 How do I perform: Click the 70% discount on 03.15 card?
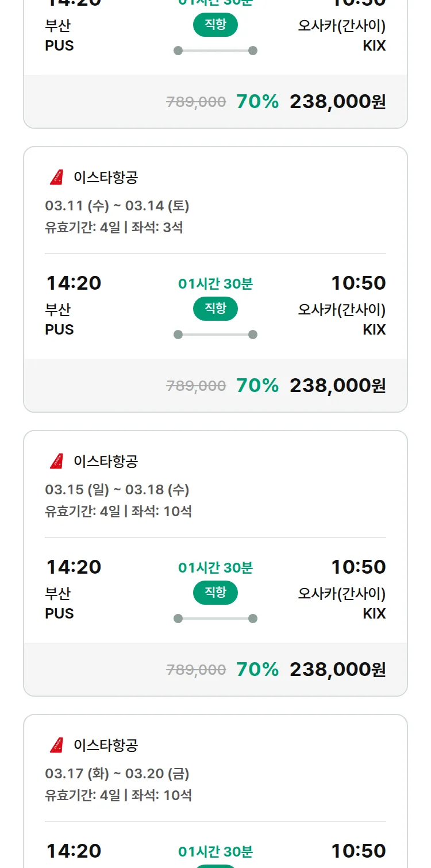pyautogui.click(x=257, y=669)
